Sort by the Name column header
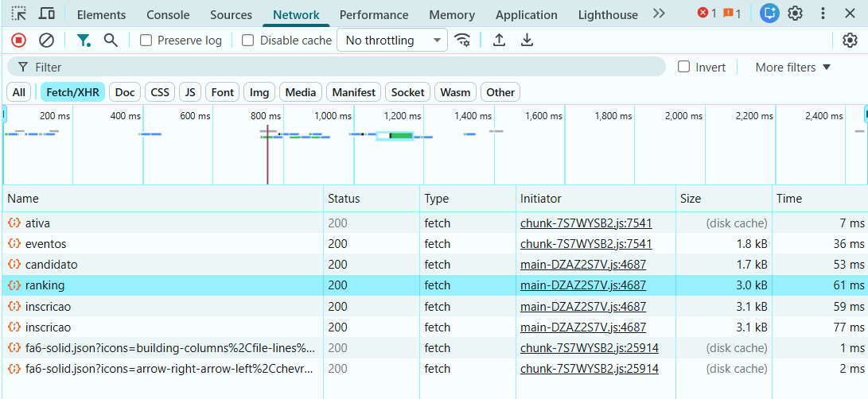868x399 pixels. coord(163,199)
